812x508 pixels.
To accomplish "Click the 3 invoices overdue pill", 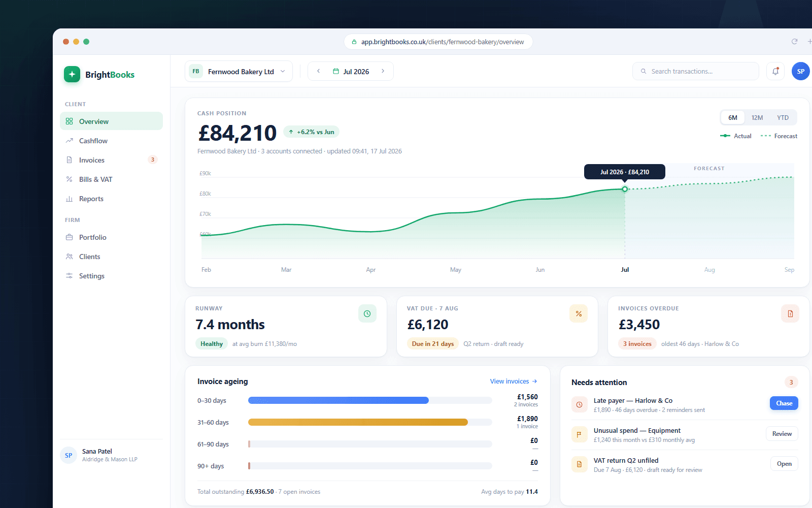I will coord(637,344).
